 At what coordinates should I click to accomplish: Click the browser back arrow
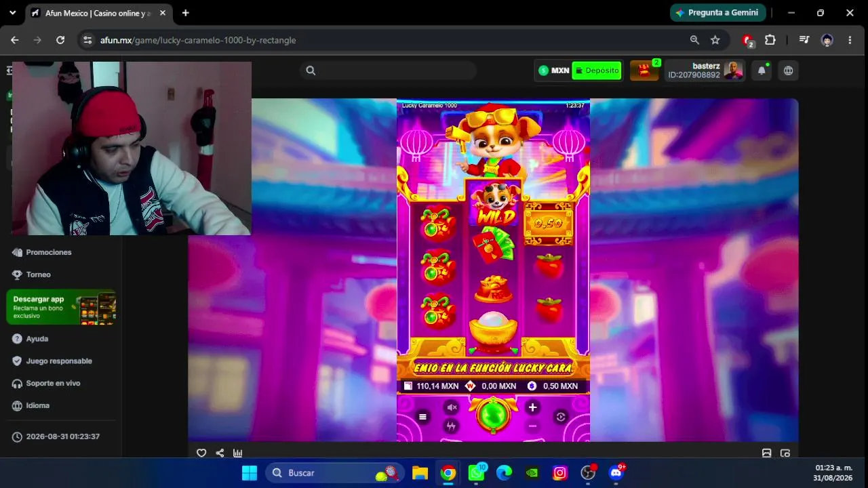tap(15, 40)
